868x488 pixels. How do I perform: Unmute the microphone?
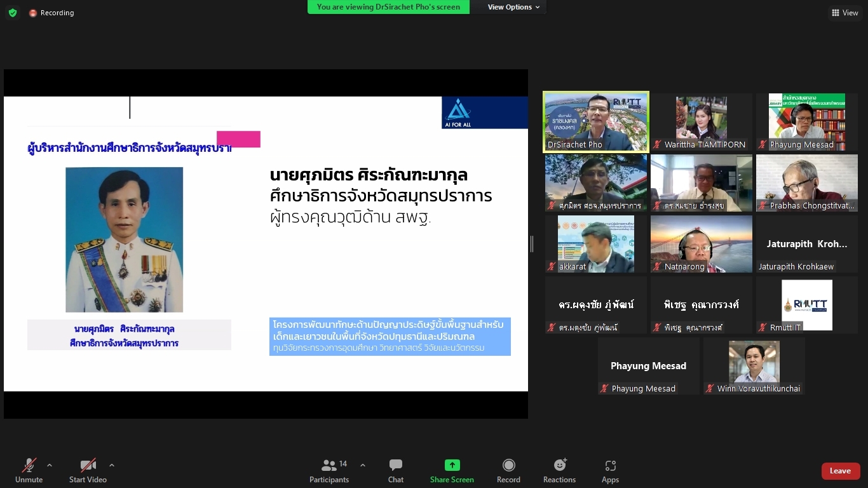[29, 471]
